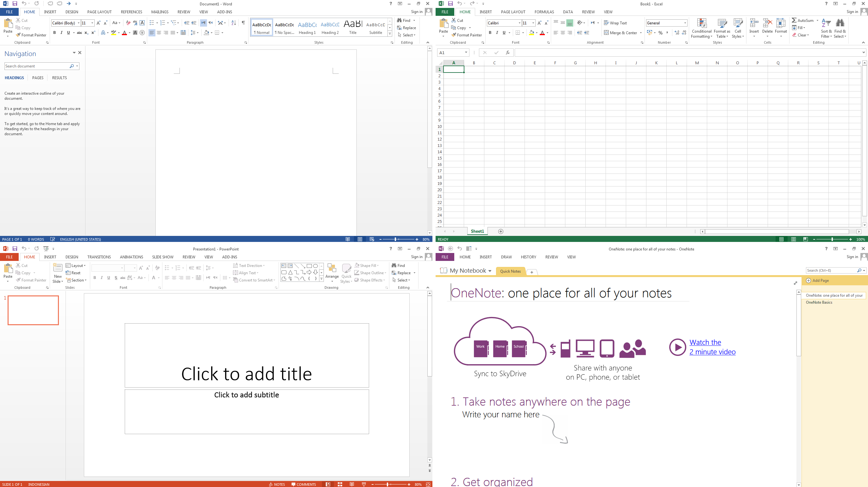The width and height of the screenshot is (868, 487).
Task: Click the OneNote full page view arrow
Action: (x=796, y=283)
